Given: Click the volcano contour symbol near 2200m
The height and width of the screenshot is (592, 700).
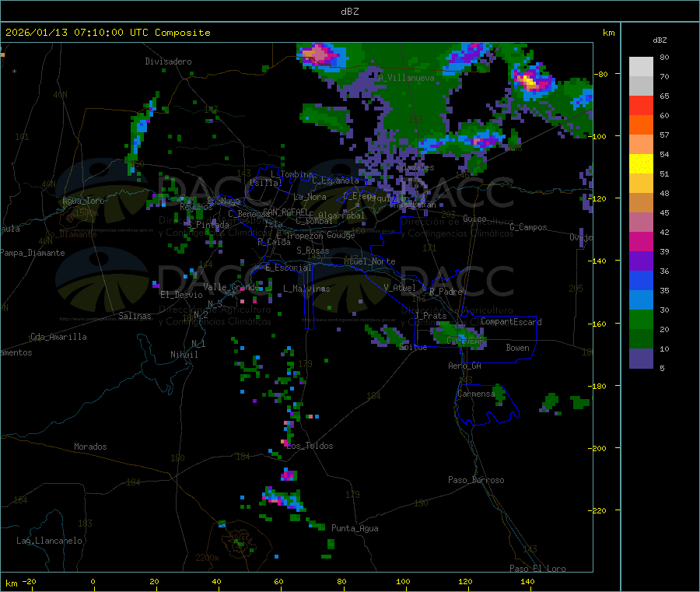Looking at the screenshot, I should [242, 542].
